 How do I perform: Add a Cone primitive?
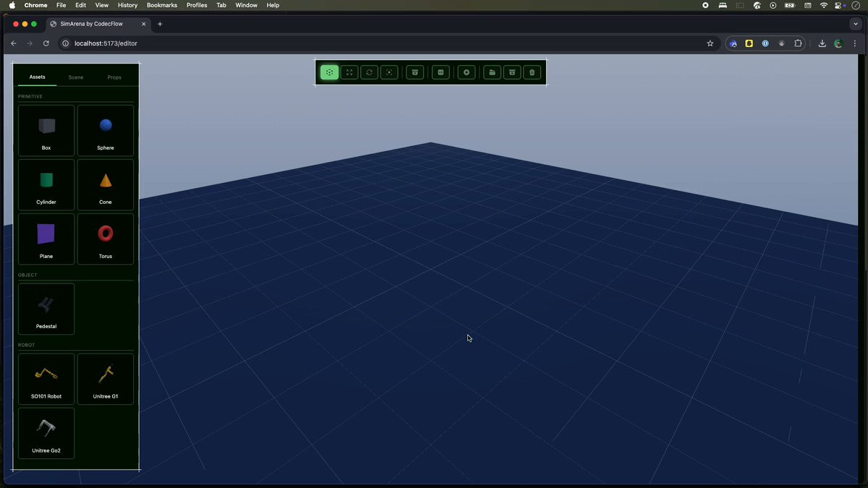[x=106, y=184]
